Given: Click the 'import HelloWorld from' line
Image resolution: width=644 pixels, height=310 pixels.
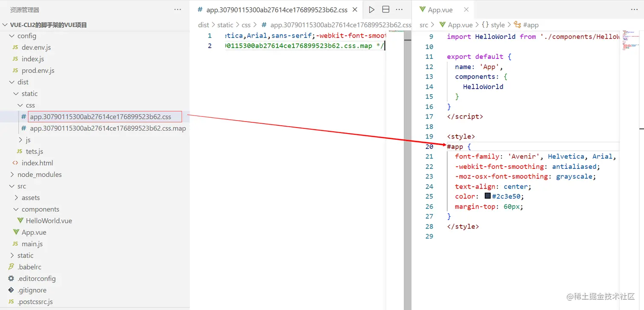Looking at the screenshot, I should [533, 37].
